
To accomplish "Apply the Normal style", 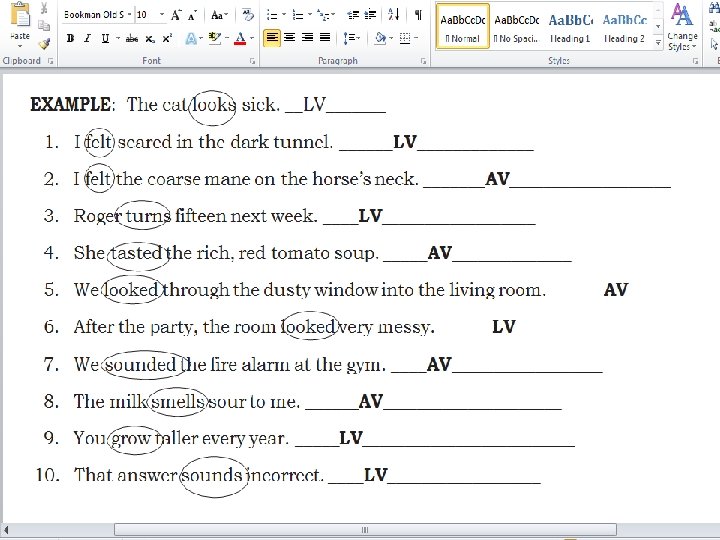I will [x=462, y=26].
